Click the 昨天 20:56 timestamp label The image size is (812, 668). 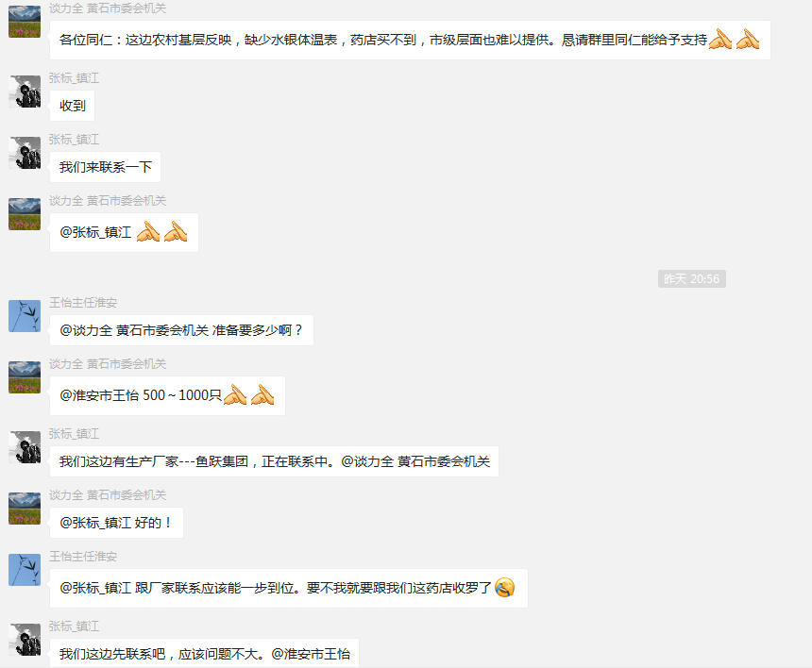[691, 279]
